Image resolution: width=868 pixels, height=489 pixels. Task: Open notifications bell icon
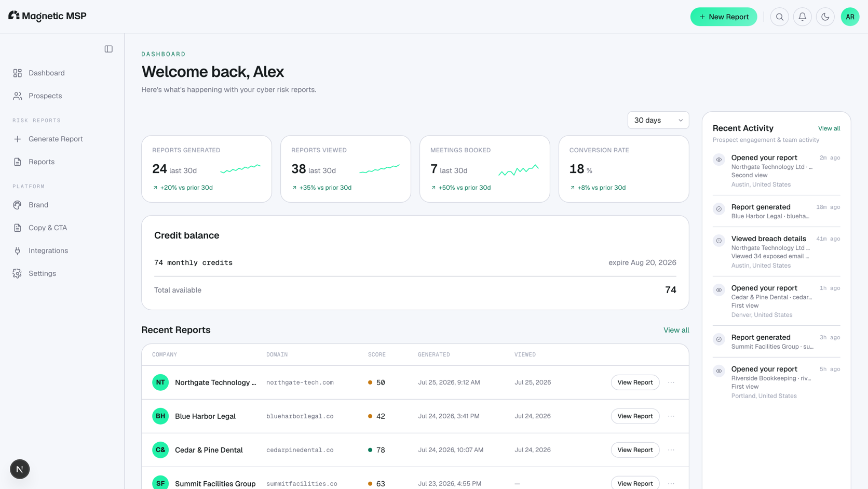802,17
